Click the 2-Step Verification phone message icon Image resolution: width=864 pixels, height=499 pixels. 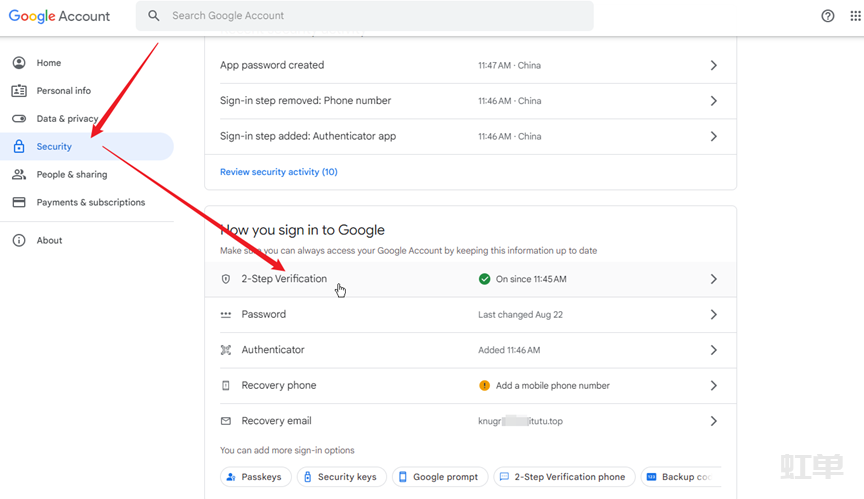pyautogui.click(x=504, y=477)
